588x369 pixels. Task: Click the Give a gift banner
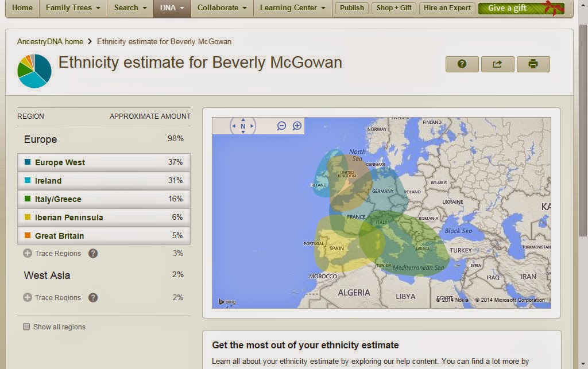[521, 8]
